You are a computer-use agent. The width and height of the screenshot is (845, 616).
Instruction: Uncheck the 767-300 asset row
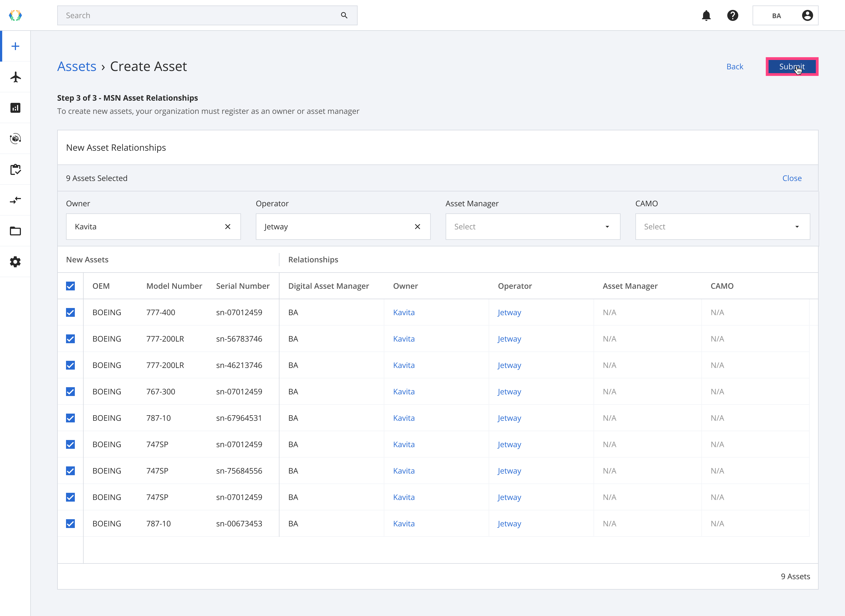click(70, 392)
